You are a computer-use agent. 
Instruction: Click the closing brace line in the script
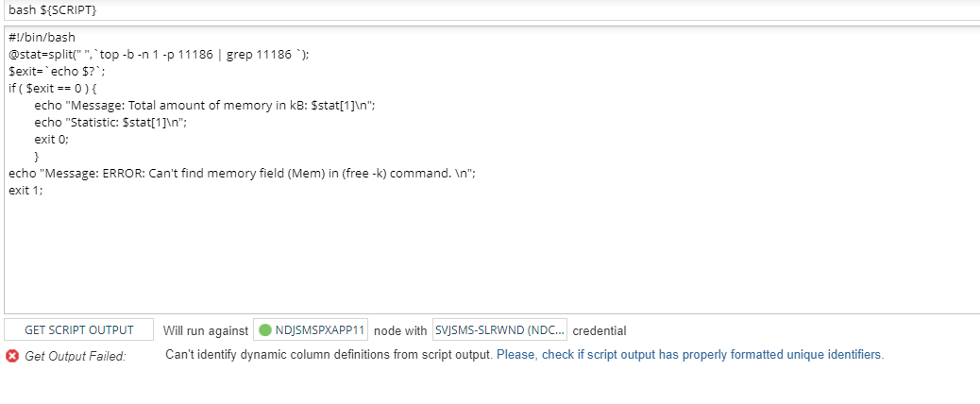pyautogui.click(x=37, y=156)
